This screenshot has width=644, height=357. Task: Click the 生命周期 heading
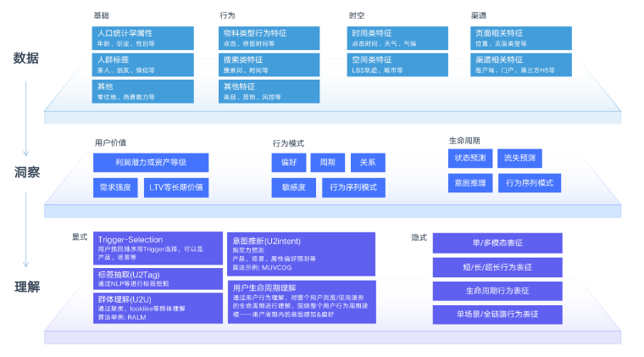[464, 141]
